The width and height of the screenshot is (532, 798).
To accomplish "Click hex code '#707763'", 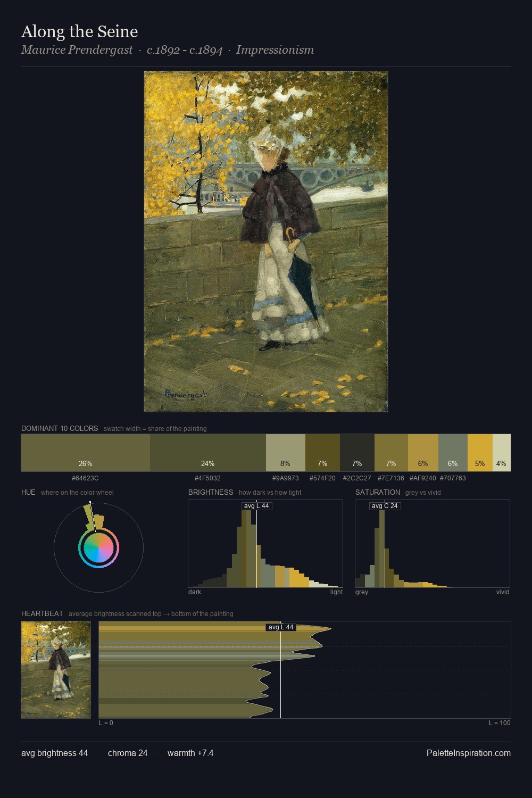I will [453, 478].
